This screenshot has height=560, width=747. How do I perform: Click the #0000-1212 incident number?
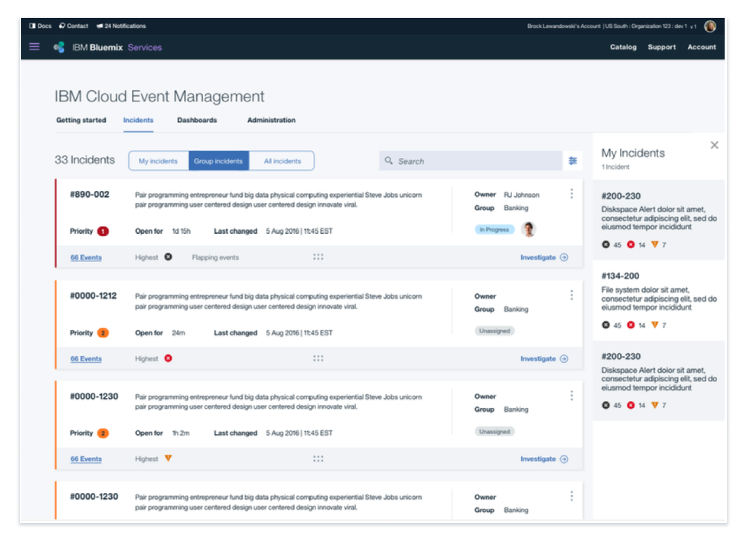(93, 296)
